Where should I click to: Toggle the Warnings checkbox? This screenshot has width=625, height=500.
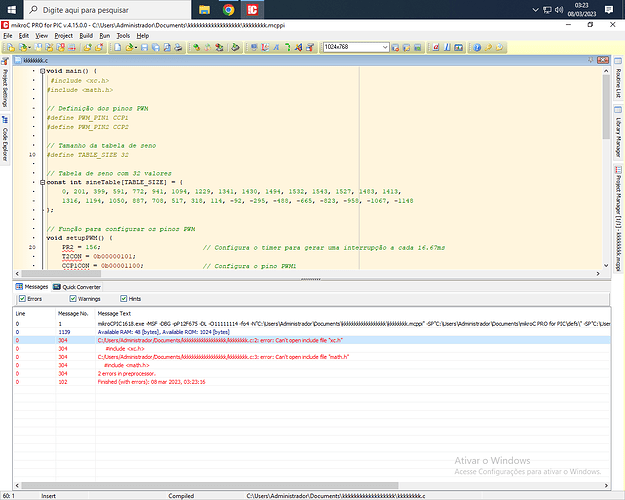click(x=72, y=298)
